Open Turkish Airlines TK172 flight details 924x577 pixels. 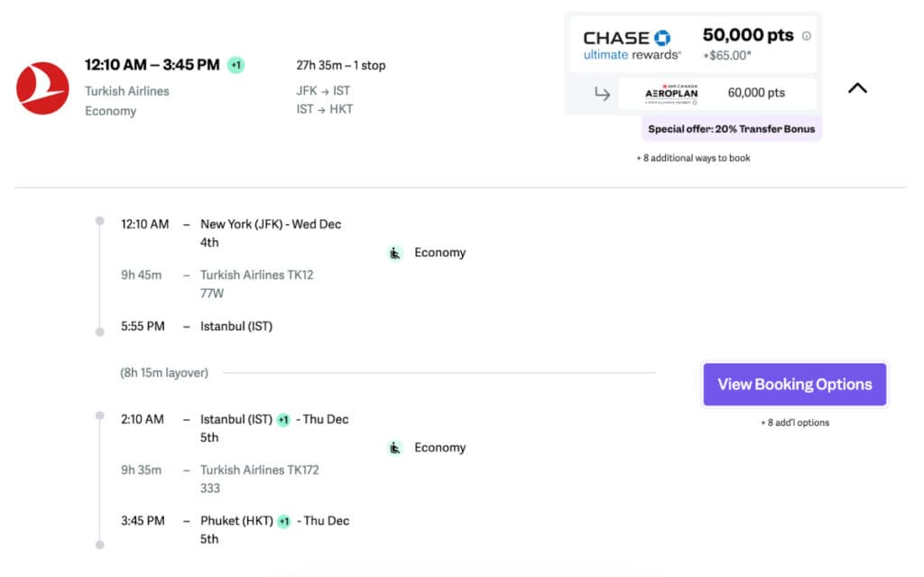point(259,470)
